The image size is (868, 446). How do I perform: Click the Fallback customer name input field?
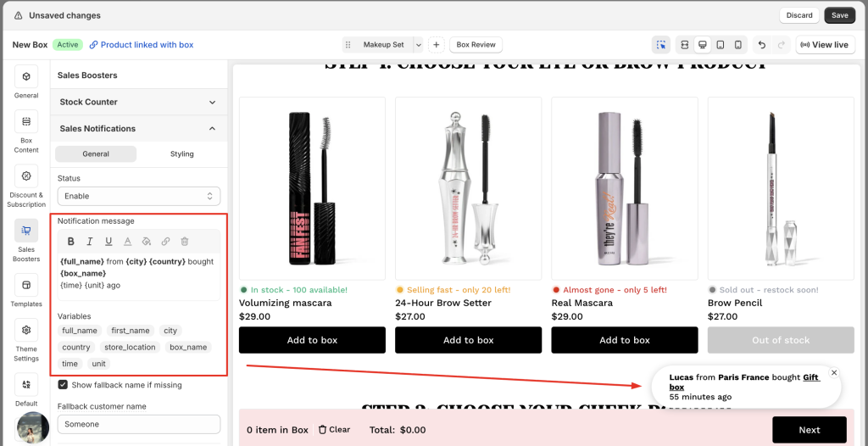tap(139, 424)
